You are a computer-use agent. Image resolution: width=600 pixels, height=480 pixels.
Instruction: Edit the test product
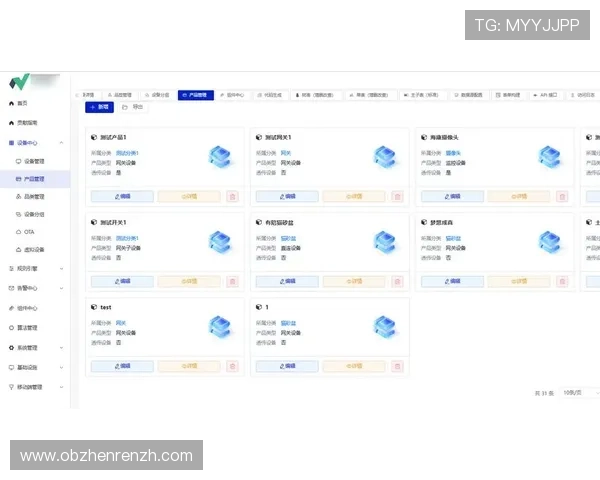point(122,366)
